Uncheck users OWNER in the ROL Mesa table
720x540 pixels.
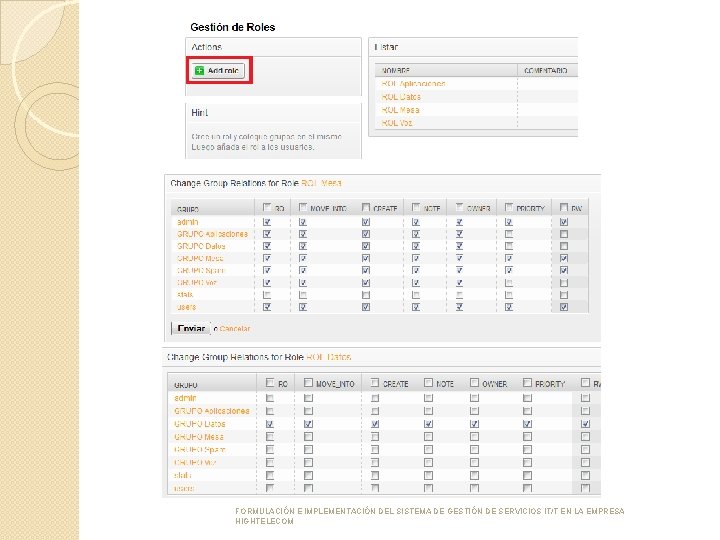coord(459,307)
